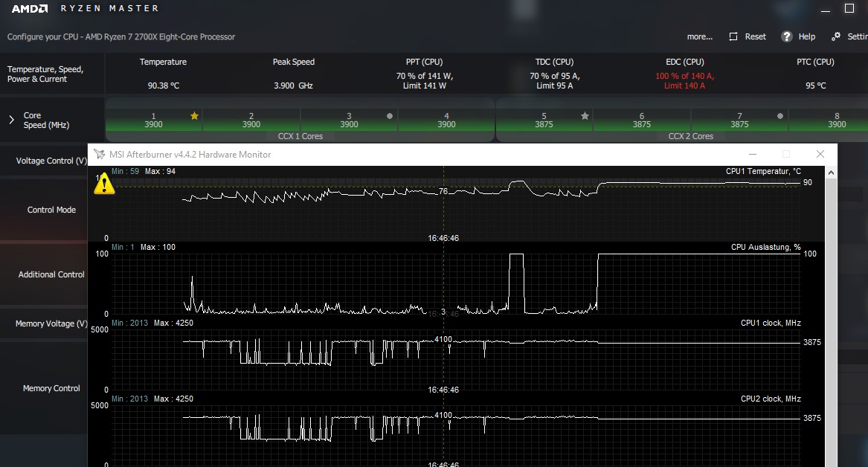Click the red EDC (CPU) 100% readout
868x467 pixels.
click(685, 81)
